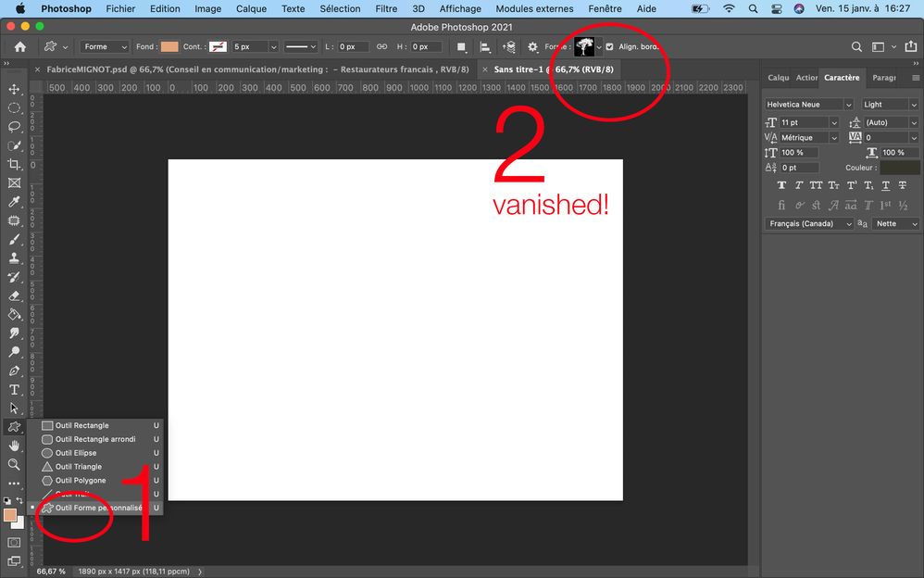Open macOS Control Center icon
Screen dimensions: 924x578
click(x=777, y=9)
